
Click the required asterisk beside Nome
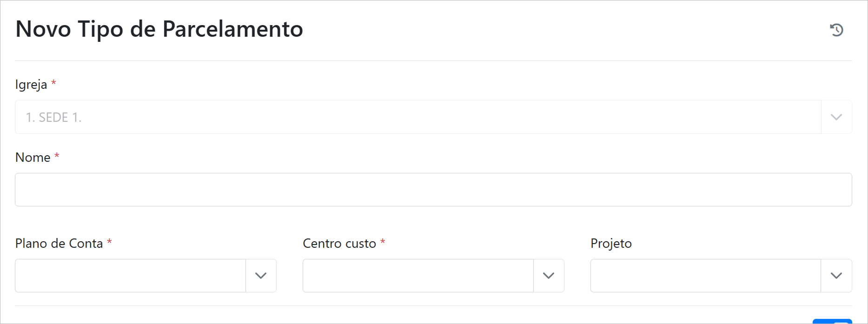(57, 156)
